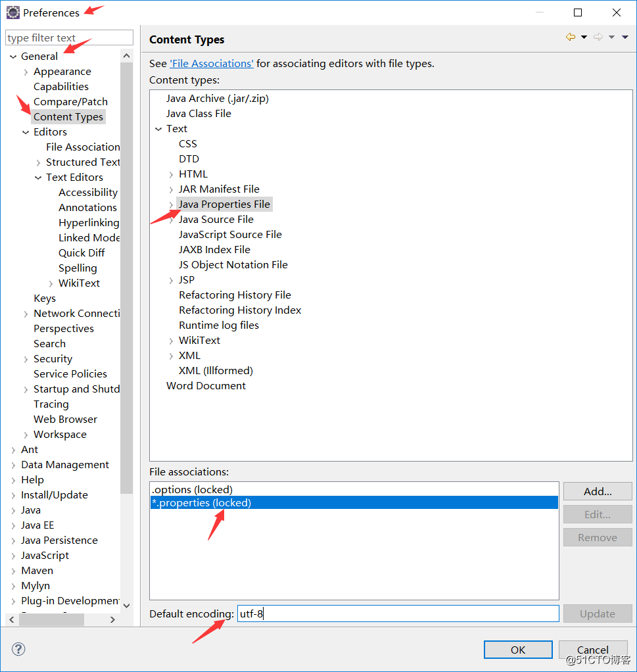Select Refactoring History Index content type

[240, 310]
